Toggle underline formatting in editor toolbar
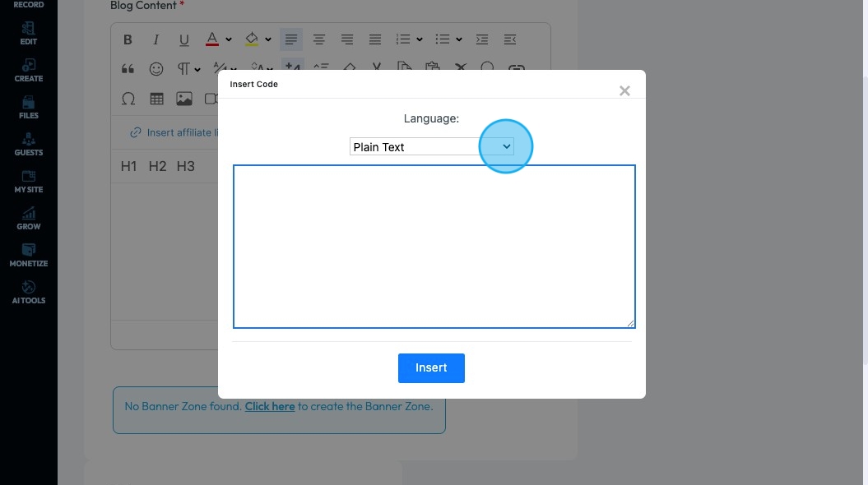This screenshot has height=485, width=868. coord(183,39)
